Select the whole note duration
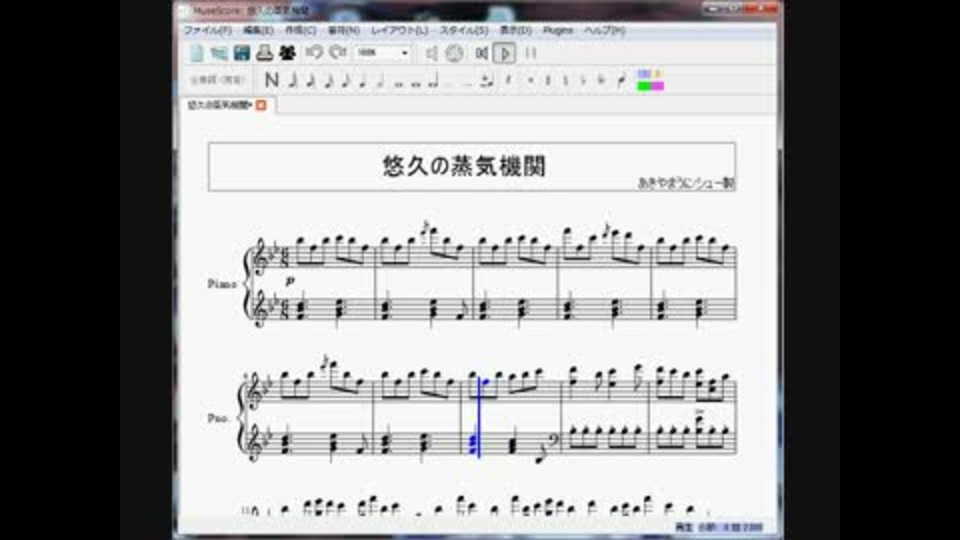Image resolution: width=960 pixels, height=540 pixels. [399, 83]
